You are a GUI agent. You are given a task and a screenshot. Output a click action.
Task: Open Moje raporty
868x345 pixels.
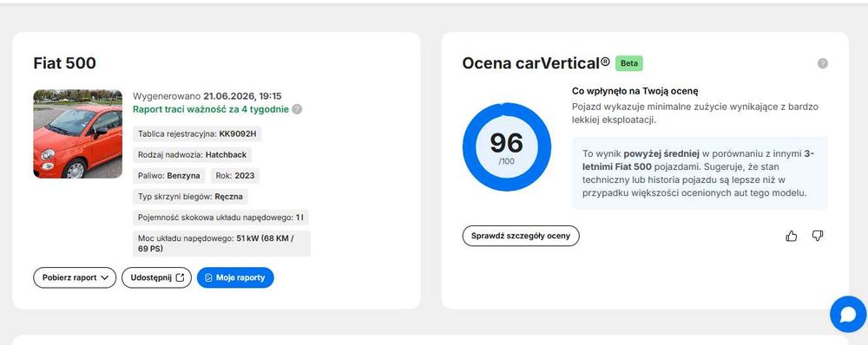coord(235,277)
